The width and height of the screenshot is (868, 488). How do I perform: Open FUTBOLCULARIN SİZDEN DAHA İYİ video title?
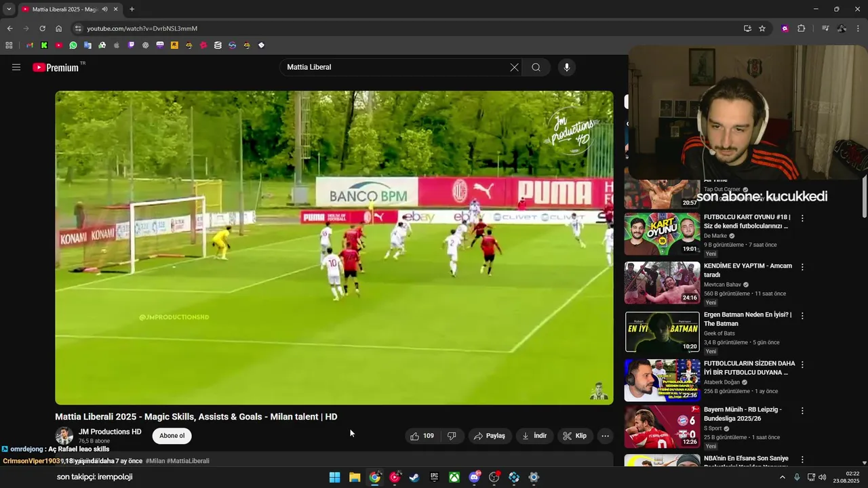(749, 368)
